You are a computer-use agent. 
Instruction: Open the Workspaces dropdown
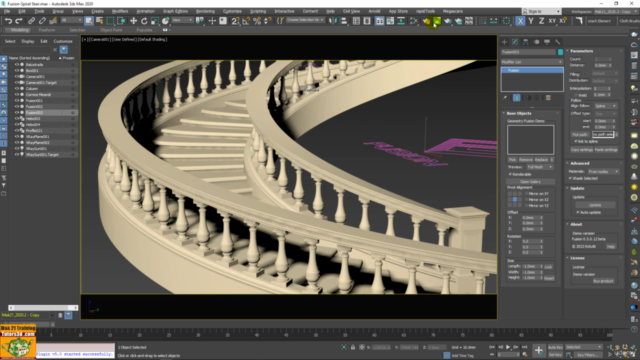[x=615, y=11]
